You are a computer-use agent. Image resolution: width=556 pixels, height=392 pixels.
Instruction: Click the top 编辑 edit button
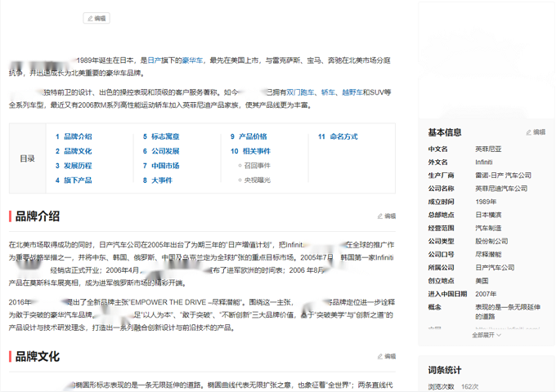pyautogui.click(x=96, y=18)
